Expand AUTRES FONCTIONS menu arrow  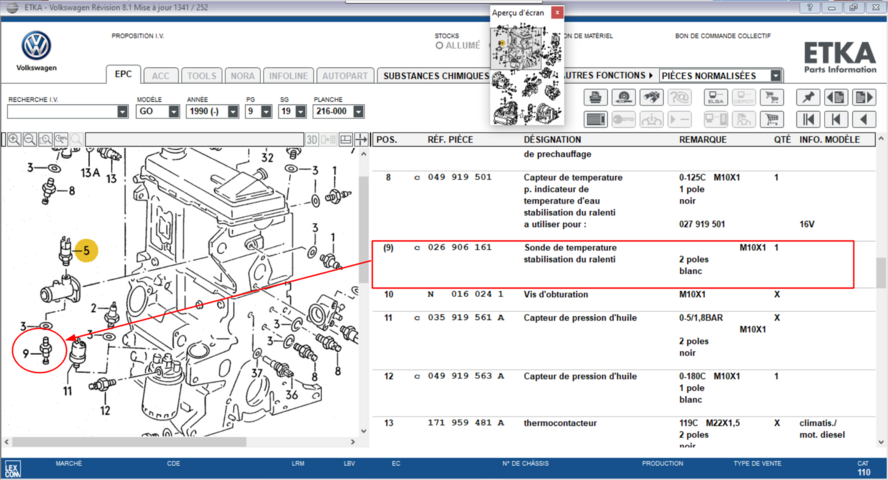651,75
